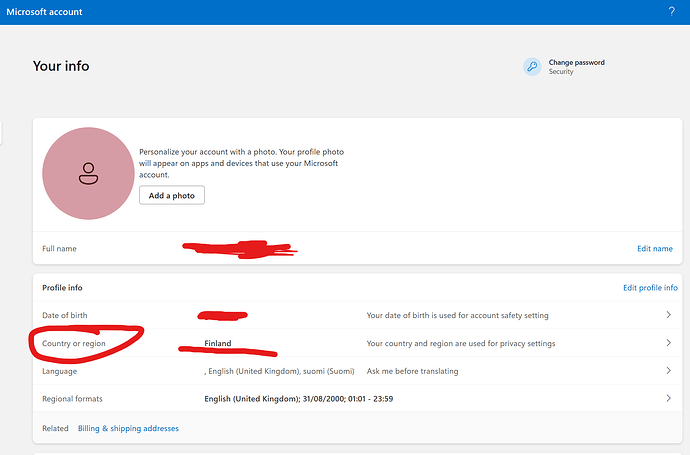Click the Date of birth label

65,315
